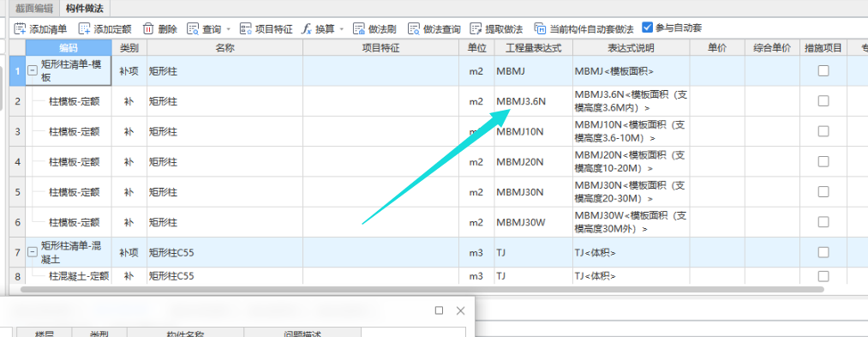
Task: Select the 构件做法 tab
Action: coord(84,8)
